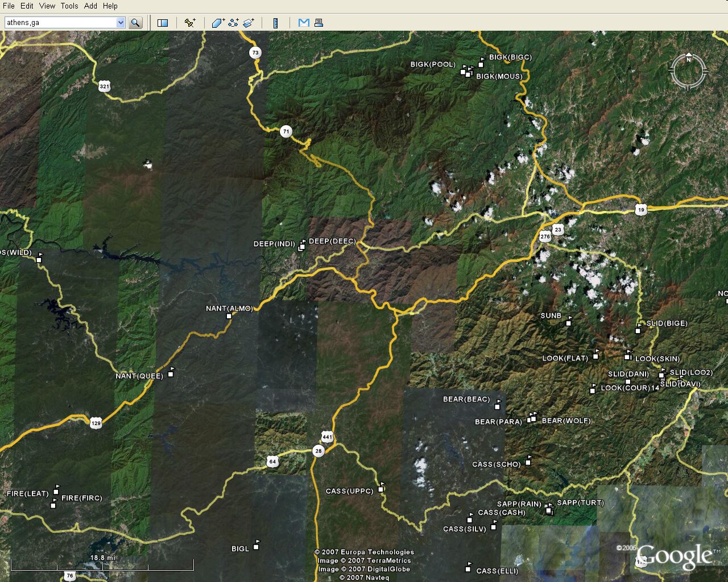The height and width of the screenshot is (582, 728).
Task: Click the search magnifier button
Action: (x=135, y=23)
